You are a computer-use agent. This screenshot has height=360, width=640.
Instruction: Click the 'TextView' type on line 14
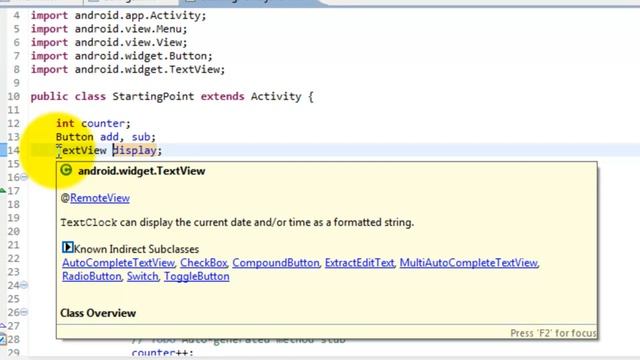(81, 150)
